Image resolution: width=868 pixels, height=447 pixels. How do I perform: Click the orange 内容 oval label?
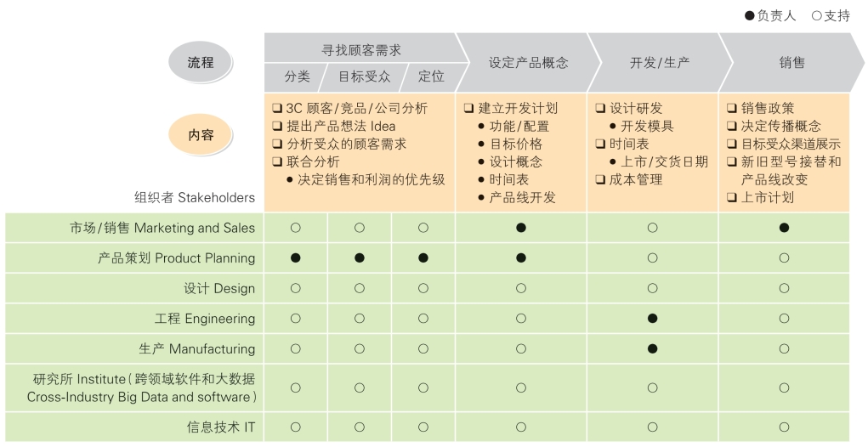(201, 135)
